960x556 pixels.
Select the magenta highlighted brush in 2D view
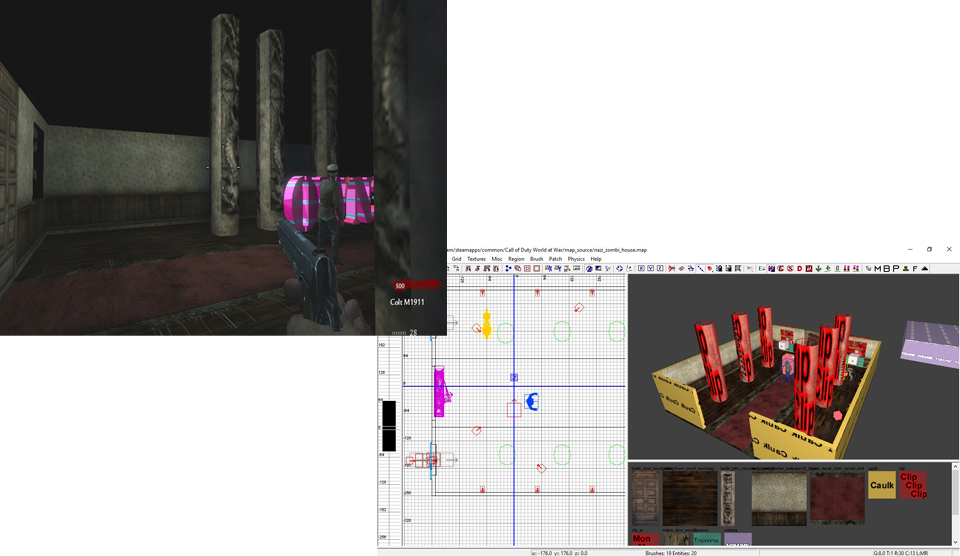click(x=440, y=392)
